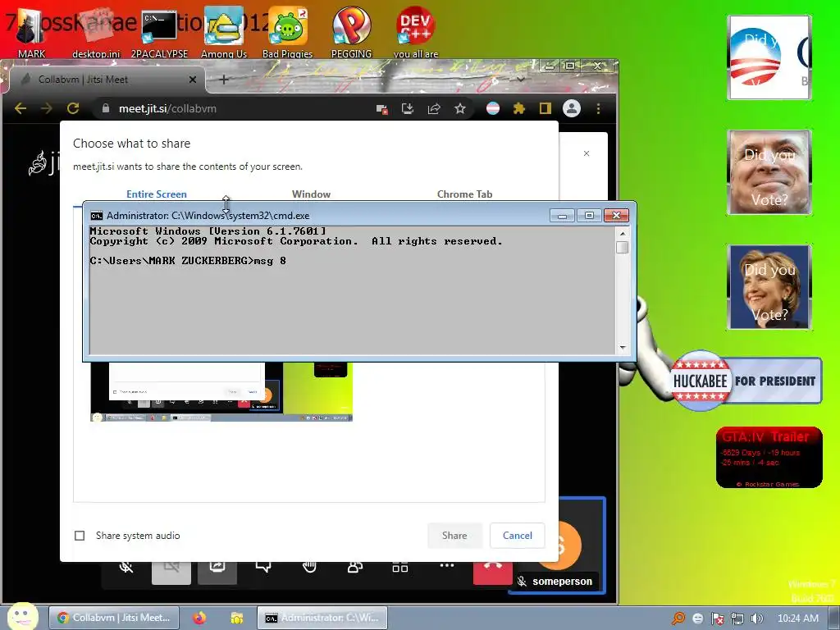Viewport: 840px width, 630px height.
Task: Open Chrome tab search dropdown chevron
Action: [520, 79]
